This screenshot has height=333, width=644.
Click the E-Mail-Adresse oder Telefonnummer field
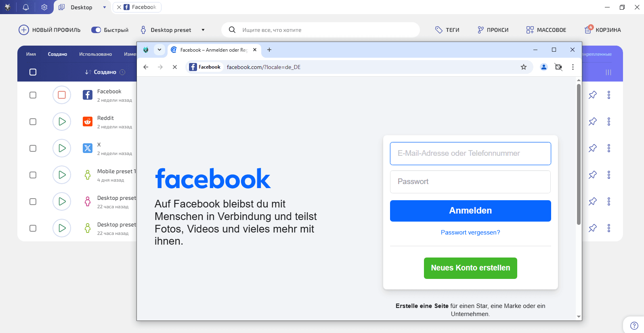click(470, 153)
